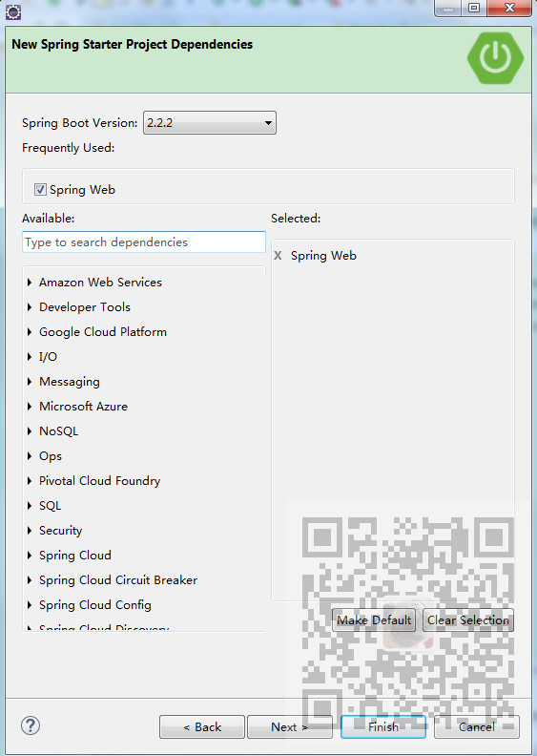The image size is (537, 756).
Task: Cancel the wizard dialog
Action: pos(477,727)
